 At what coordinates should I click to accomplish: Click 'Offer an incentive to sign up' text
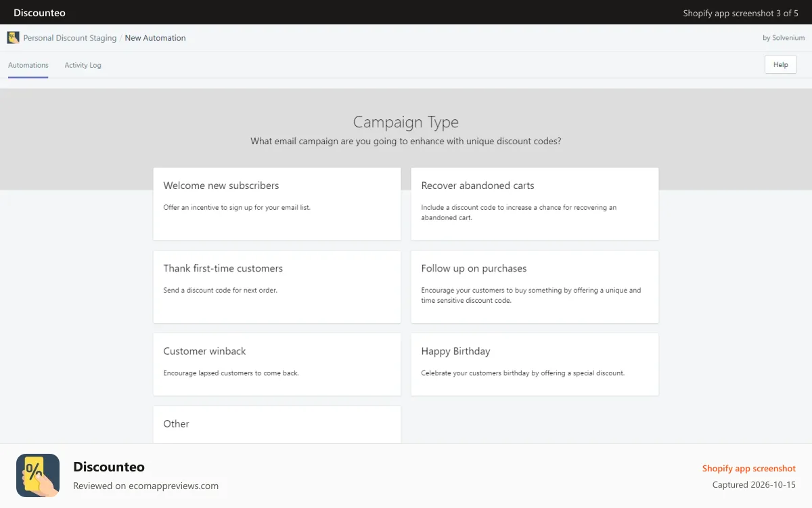pos(237,207)
